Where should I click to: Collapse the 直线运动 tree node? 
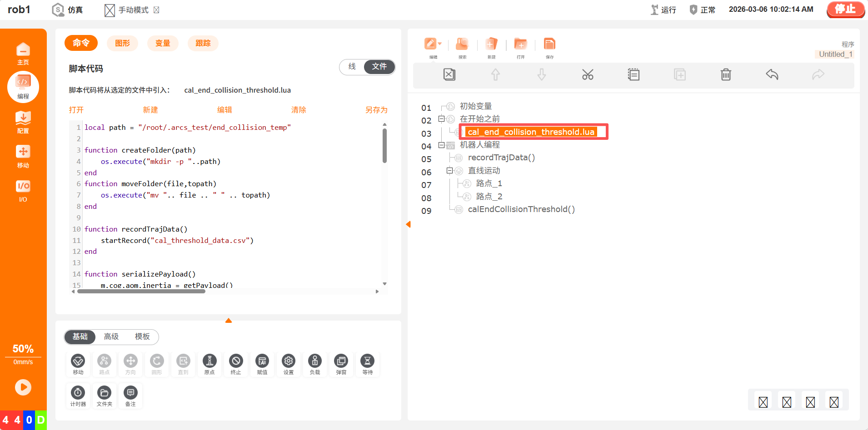coord(449,171)
